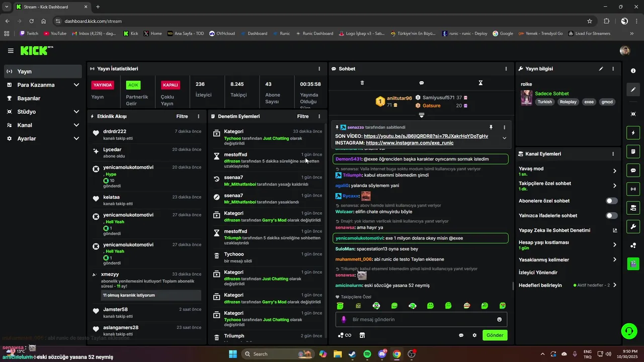Click Filtre in Etkinlik Akışı panel
644x362 pixels.
(182, 116)
